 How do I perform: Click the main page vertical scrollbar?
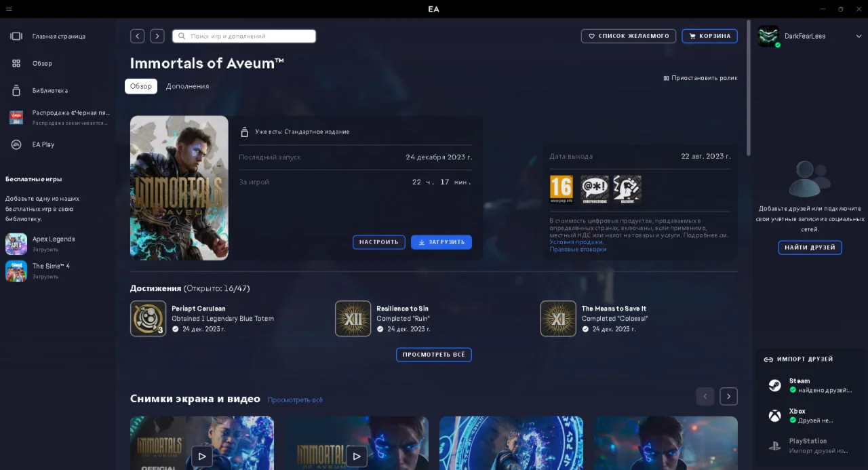749,88
